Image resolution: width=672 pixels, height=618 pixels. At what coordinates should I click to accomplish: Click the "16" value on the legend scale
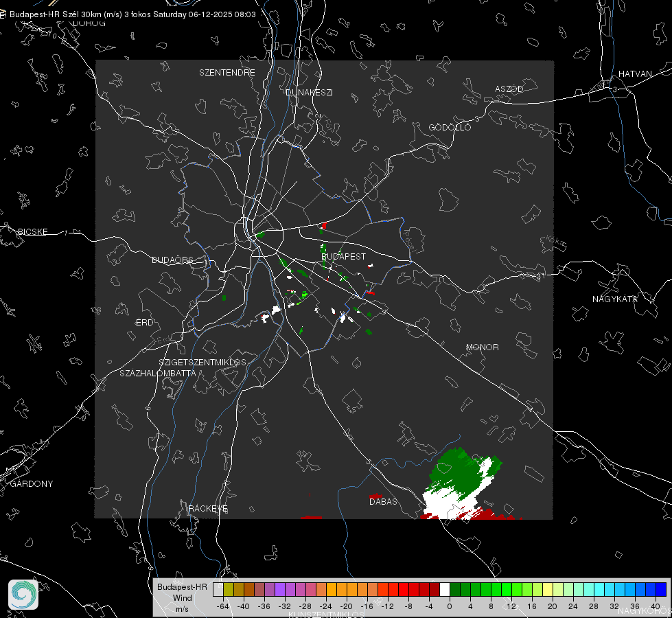tap(532, 606)
